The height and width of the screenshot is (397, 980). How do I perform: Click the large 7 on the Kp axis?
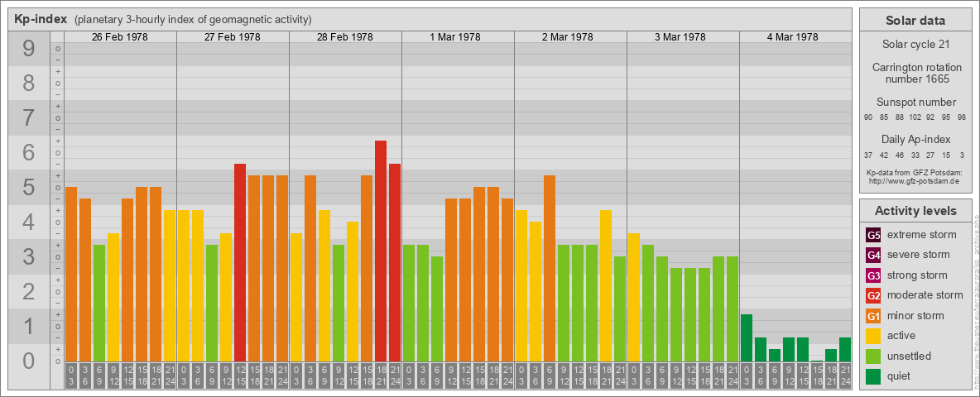(x=29, y=118)
